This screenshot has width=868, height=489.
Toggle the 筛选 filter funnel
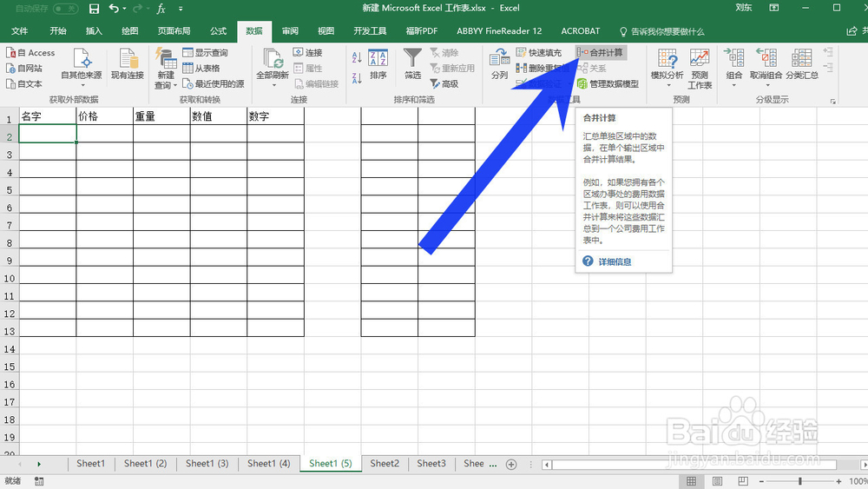(412, 64)
